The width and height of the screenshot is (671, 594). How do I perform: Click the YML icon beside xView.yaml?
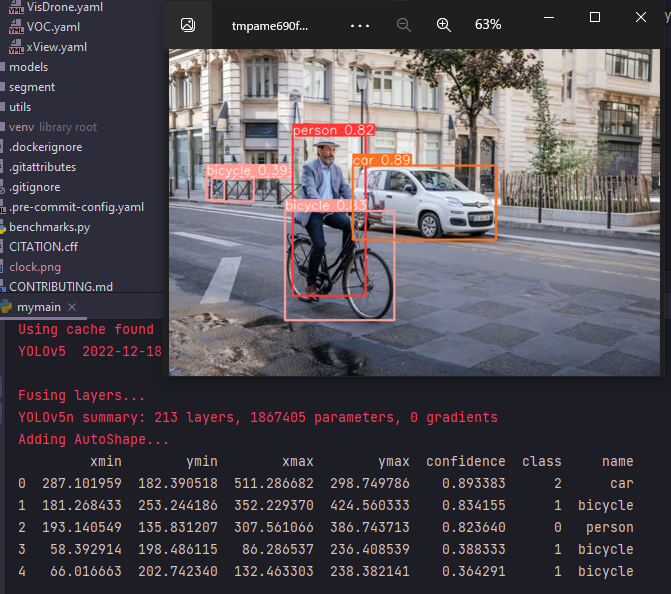click(x=16, y=47)
